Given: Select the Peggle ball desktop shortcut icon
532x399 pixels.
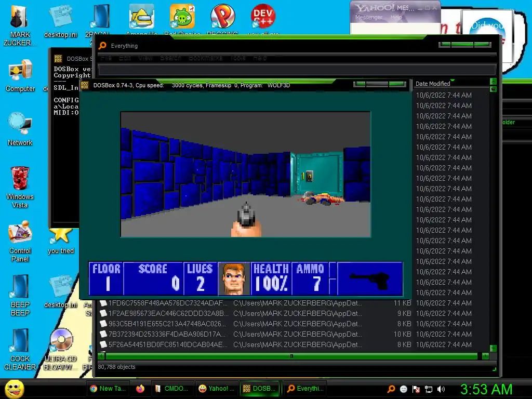Looking at the screenshot, I should tap(222, 16).
